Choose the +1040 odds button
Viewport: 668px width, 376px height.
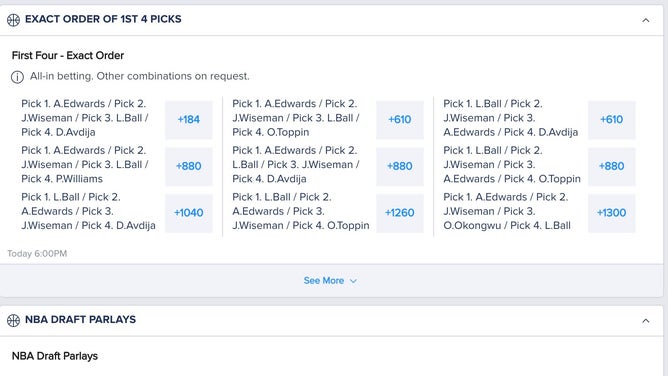189,213
